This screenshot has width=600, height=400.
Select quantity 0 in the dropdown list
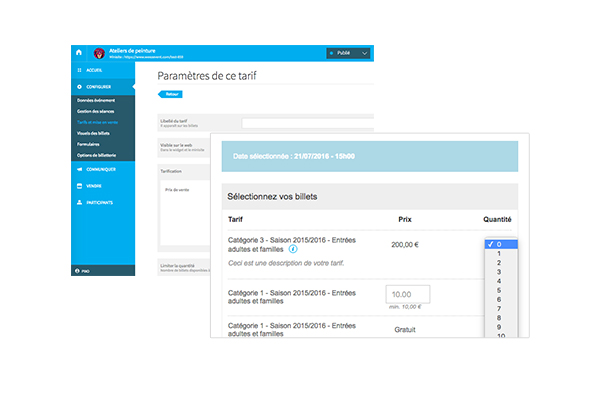[x=501, y=244]
